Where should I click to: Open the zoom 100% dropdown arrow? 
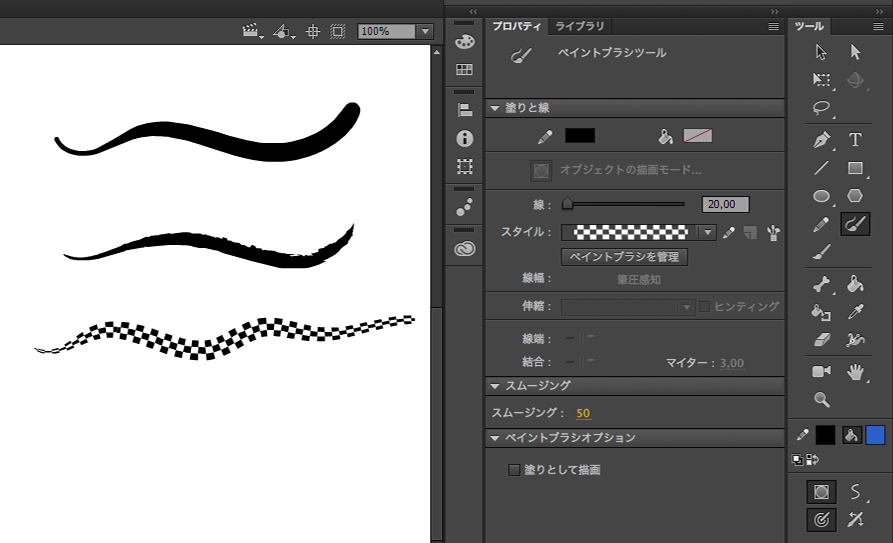point(425,31)
